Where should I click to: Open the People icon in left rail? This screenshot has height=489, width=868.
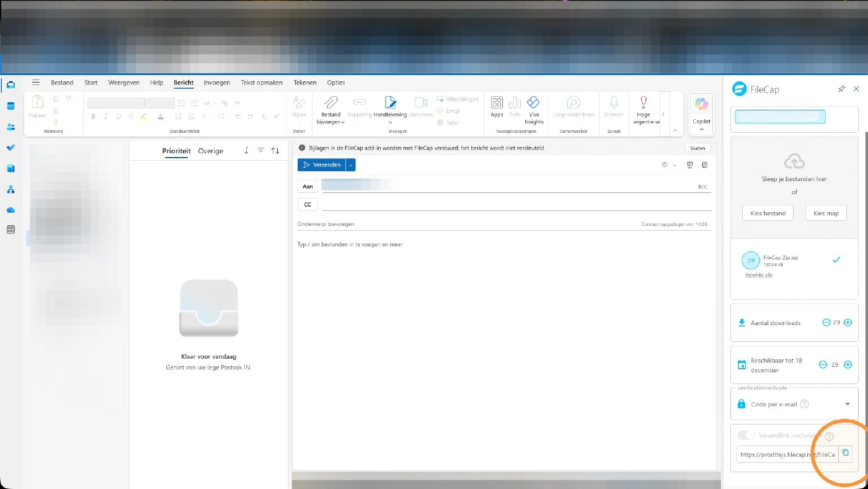11,127
